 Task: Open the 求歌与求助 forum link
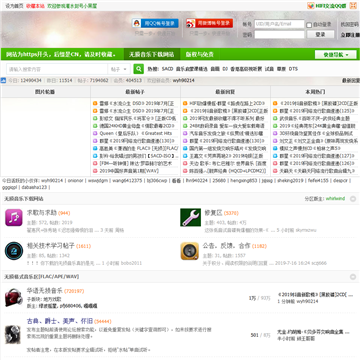coord(42,213)
